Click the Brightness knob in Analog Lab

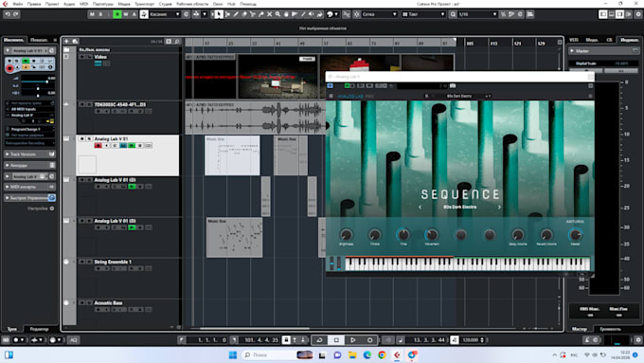346,235
